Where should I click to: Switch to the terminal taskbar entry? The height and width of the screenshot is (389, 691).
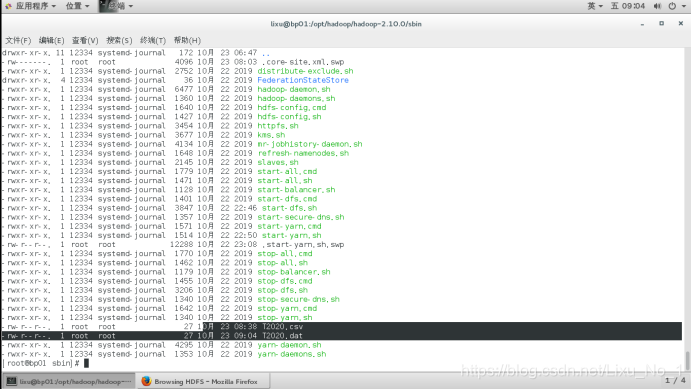click(x=69, y=382)
